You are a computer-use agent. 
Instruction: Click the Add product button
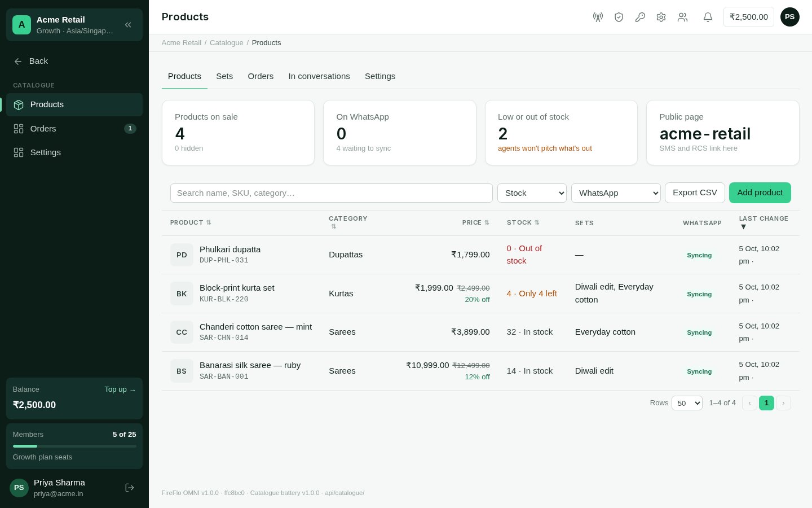[760, 192]
